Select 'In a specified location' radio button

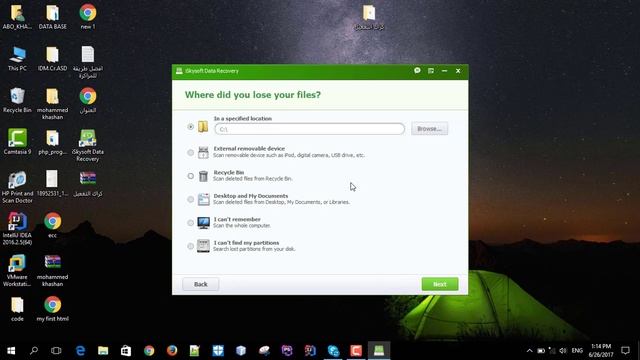point(191,127)
